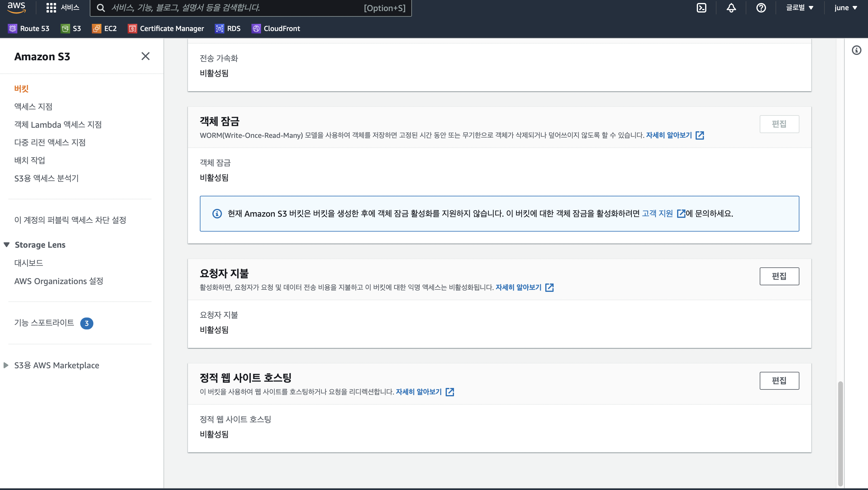
Task: Click Certificate Manager shortcut label
Action: point(172,29)
